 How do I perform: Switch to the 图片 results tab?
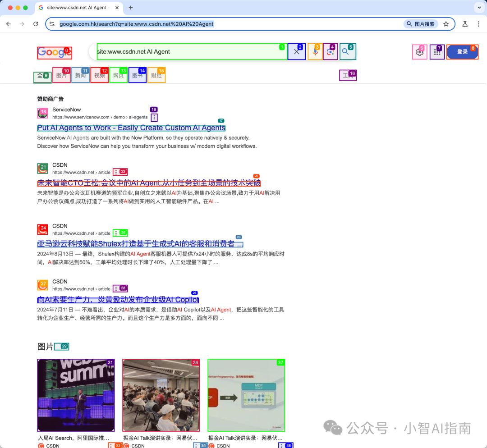click(61, 75)
